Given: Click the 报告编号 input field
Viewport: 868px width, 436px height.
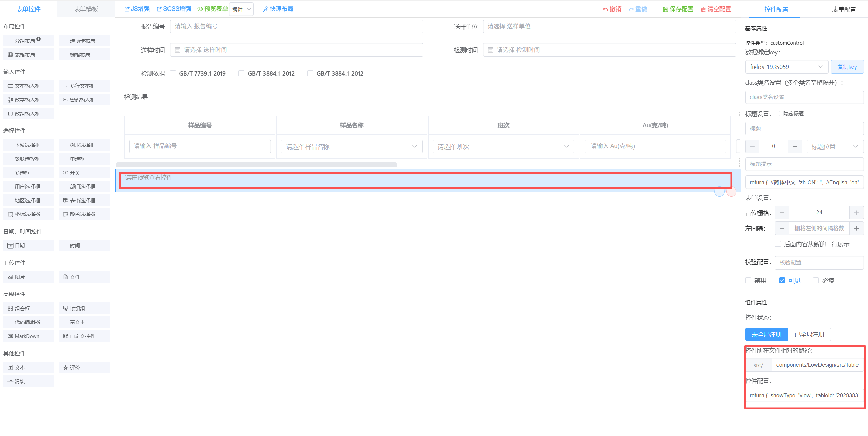Looking at the screenshot, I should tap(296, 26).
